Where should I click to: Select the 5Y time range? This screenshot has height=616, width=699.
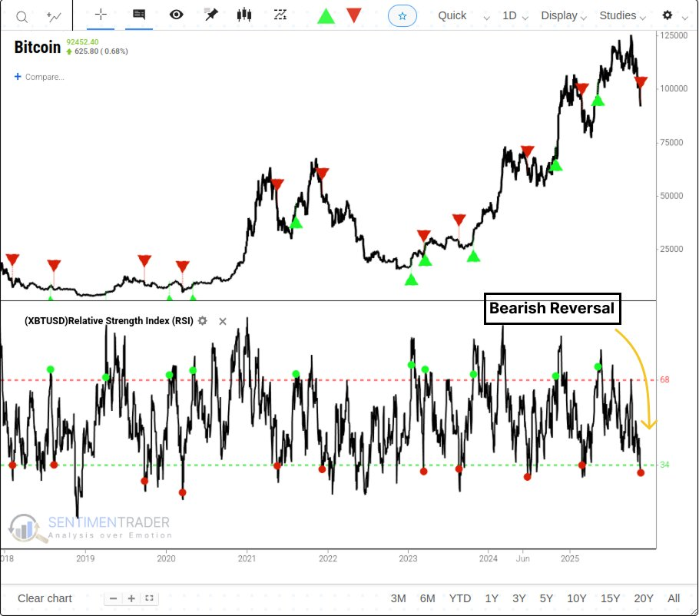coord(546,598)
